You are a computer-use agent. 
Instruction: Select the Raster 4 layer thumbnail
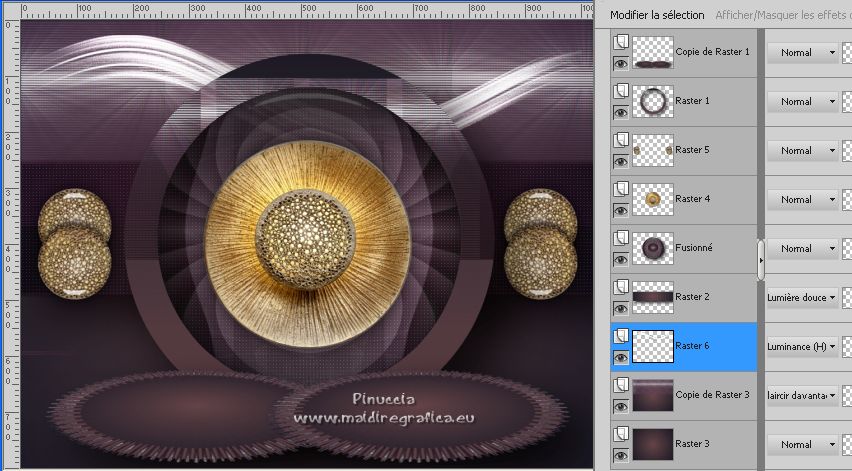pyautogui.click(x=652, y=199)
